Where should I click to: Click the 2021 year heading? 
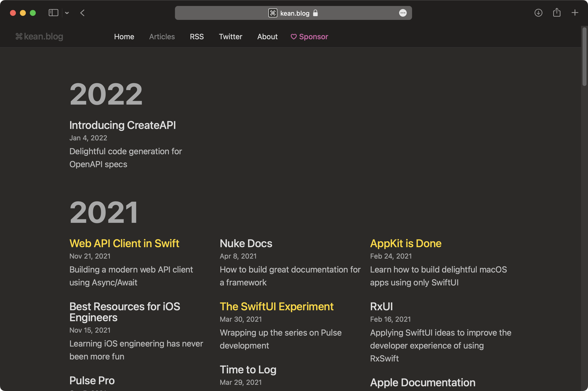[x=104, y=212]
